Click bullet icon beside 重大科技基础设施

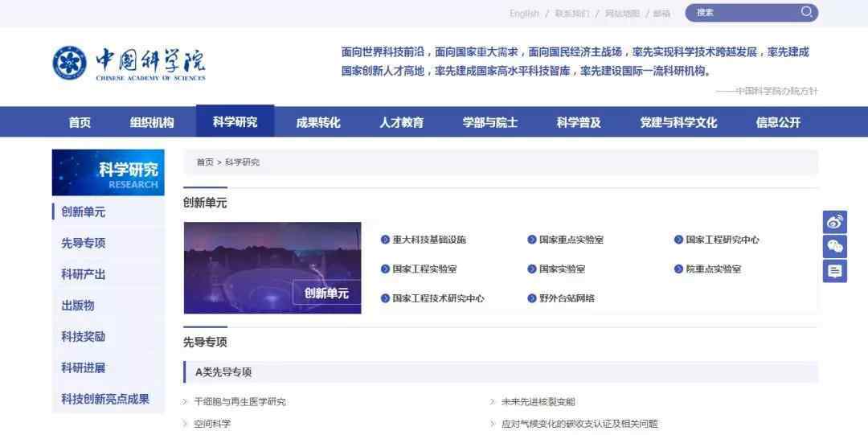pos(385,240)
